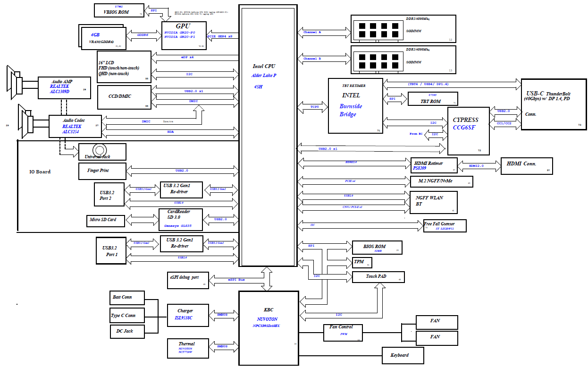Click the Fan Control PWM box
588x369 pixels.
coord(344,333)
